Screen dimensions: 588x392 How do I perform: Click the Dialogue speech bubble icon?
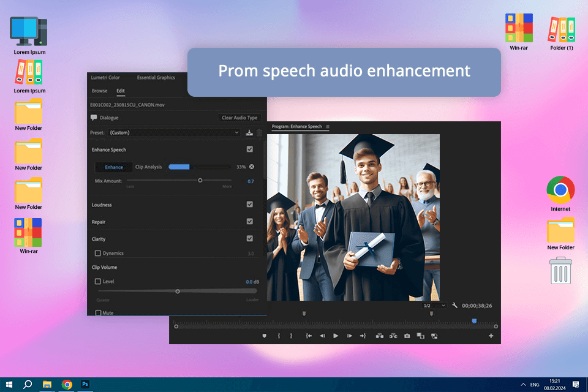click(x=94, y=118)
